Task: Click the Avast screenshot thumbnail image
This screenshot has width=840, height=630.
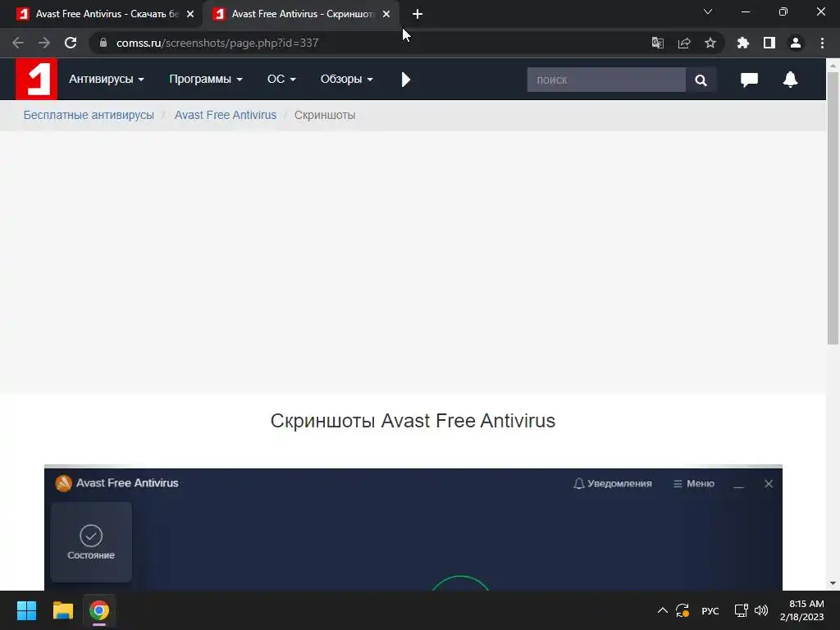Action: click(413, 527)
